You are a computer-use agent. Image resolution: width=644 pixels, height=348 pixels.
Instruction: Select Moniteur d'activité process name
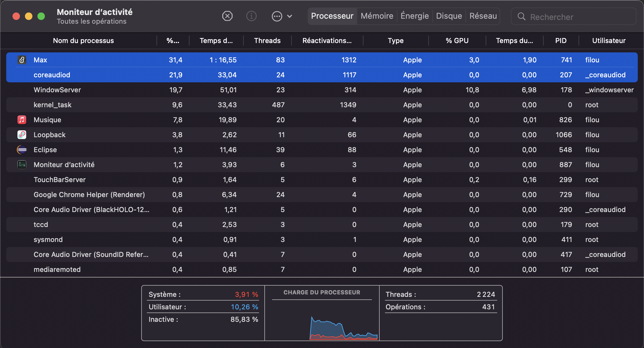(64, 165)
